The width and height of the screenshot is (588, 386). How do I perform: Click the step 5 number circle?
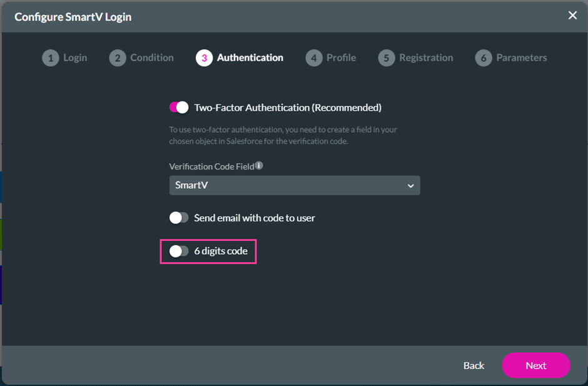pyautogui.click(x=386, y=58)
